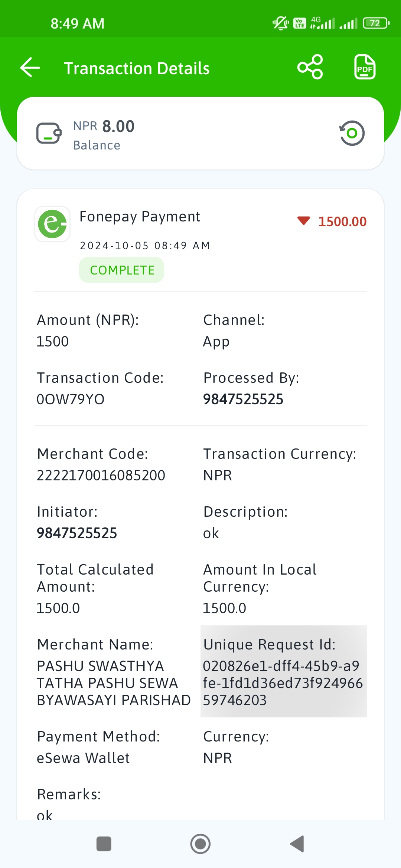Share the transaction details
Image resolution: width=401 pixels, height=868 pixels.
pos(310,67)
